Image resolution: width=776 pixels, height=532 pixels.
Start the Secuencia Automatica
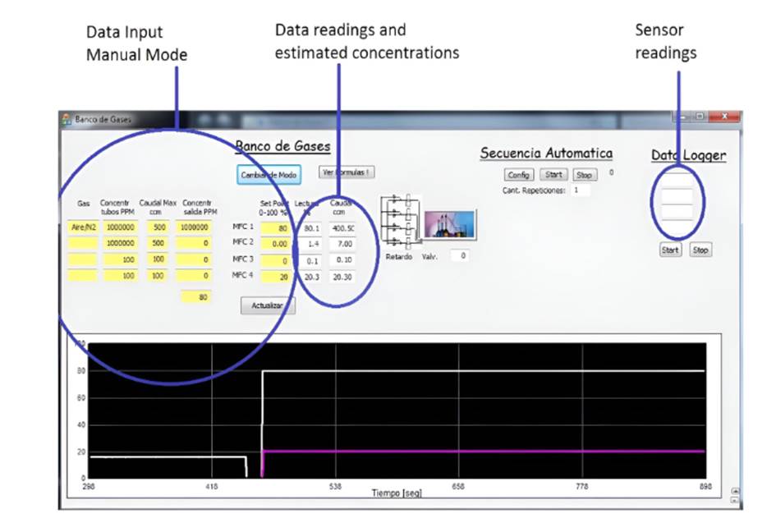[553, 175]
